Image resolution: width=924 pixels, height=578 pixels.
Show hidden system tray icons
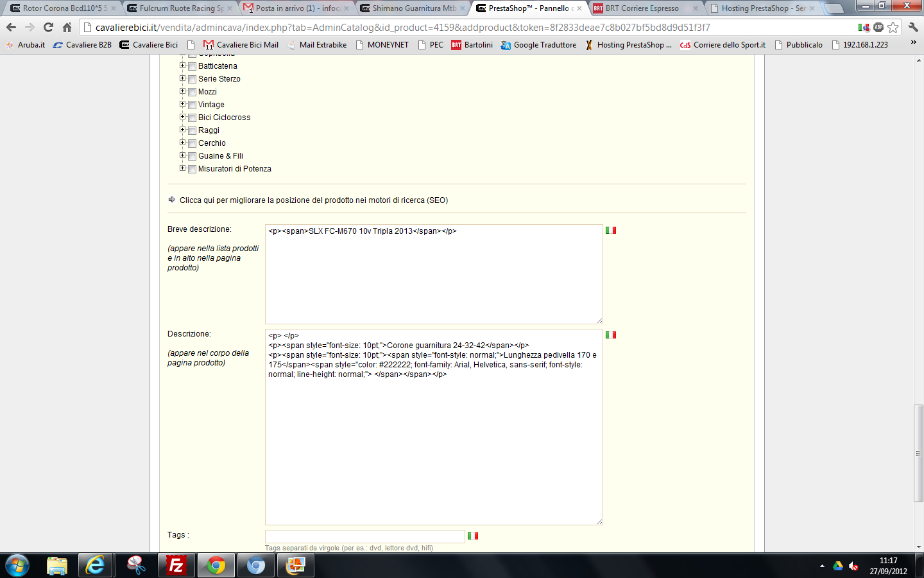pos(822,566)
